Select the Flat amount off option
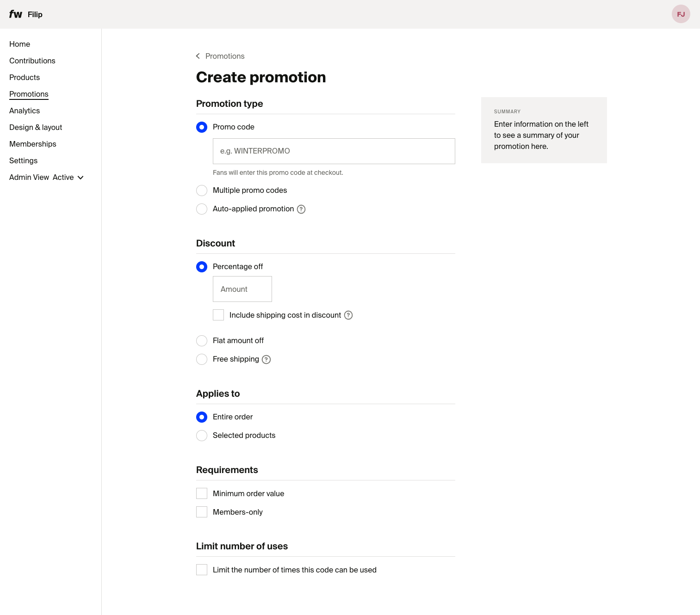The height and width of the screenshot is (615, 700). tap(202, 341)
